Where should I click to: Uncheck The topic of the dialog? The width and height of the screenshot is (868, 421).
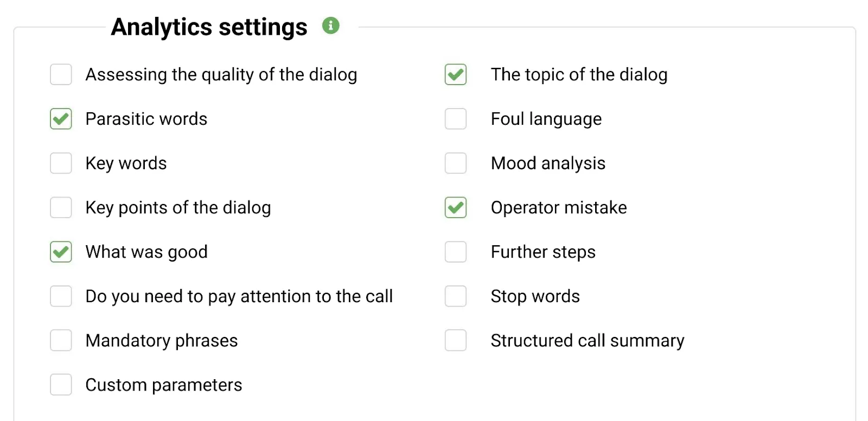click(456, 74)
